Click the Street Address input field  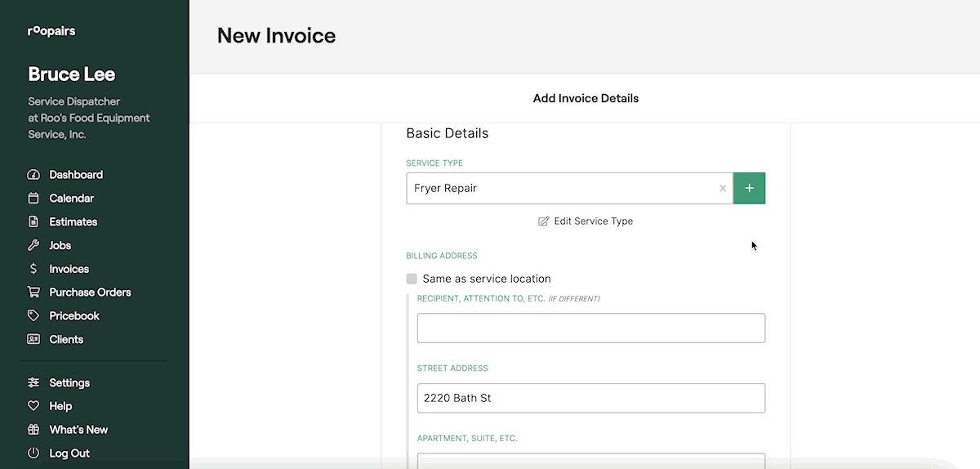590,398
